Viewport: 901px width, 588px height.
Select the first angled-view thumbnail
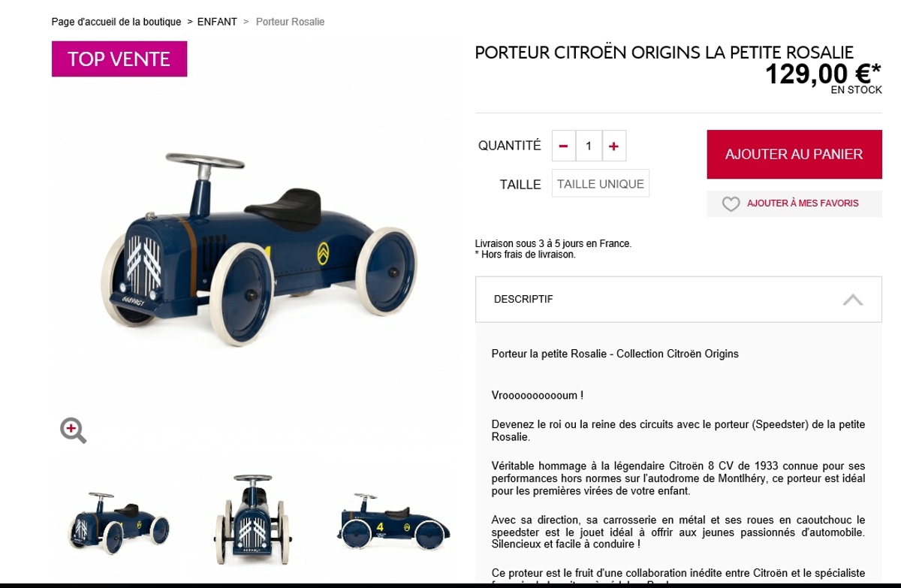click(119, 520)
